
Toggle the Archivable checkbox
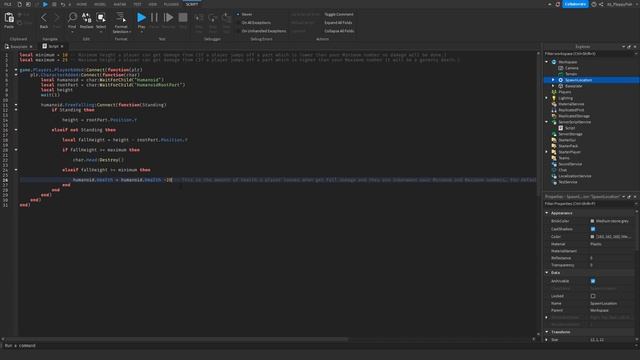[593, 281]
